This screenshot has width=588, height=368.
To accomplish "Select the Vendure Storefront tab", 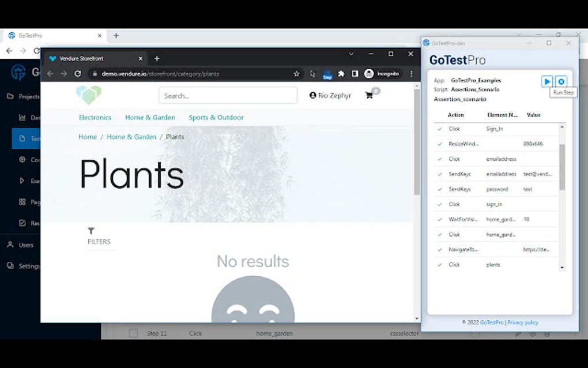I will click(96, 58).
